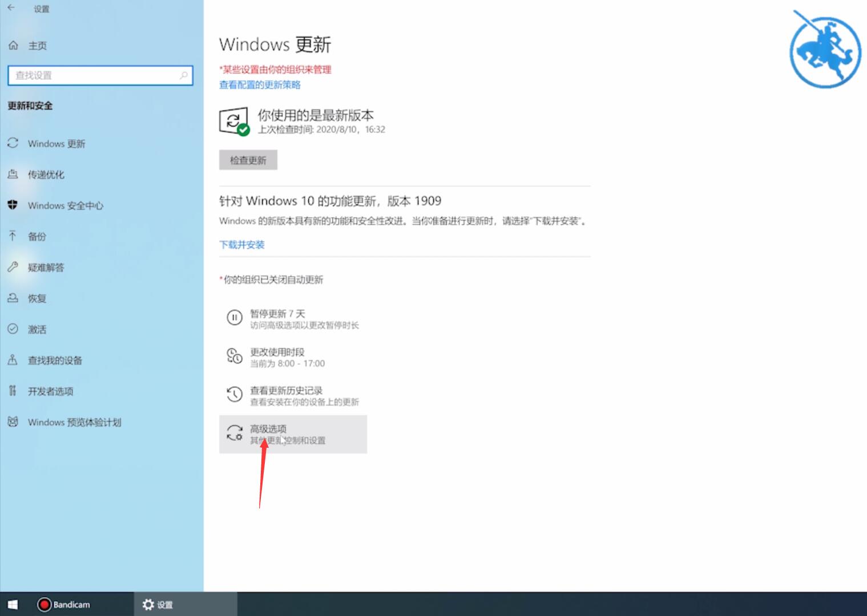The height and width of the screenshot is (616, 867).
Task: Click the 疑难解答 wrench icon
Action: tap(13, 267)
